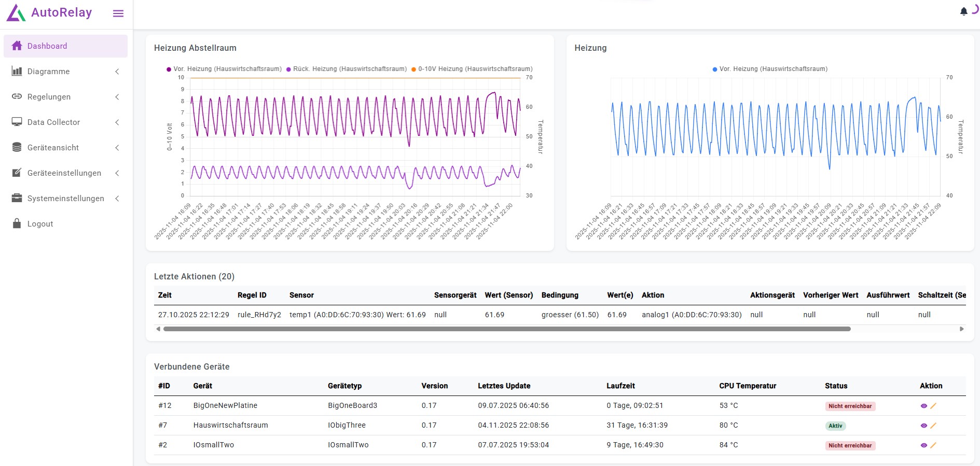Expand the Diagramme submenu chevron
This screenshot has width=980, height=466.
(x=117, y=72)
